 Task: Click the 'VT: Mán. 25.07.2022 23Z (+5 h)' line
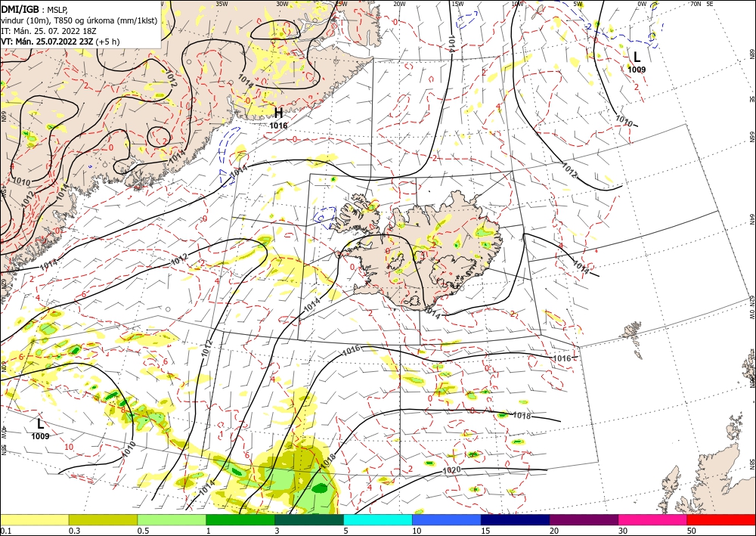60,42
